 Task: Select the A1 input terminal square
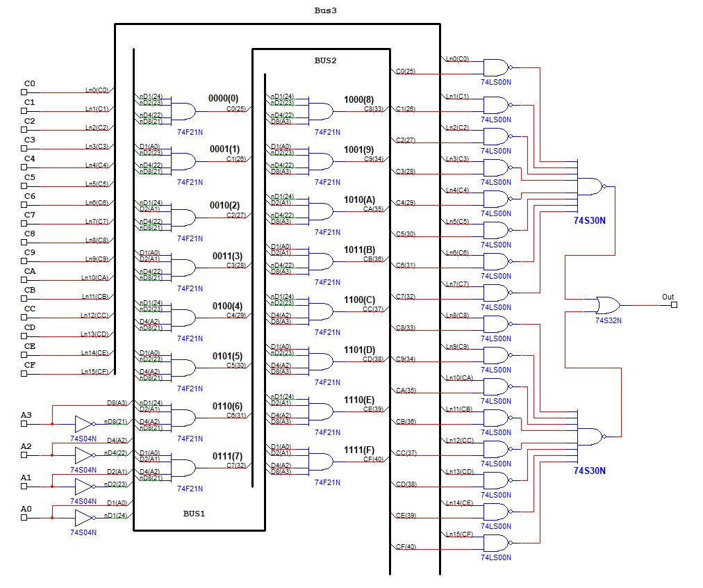(x=24, y=487)
